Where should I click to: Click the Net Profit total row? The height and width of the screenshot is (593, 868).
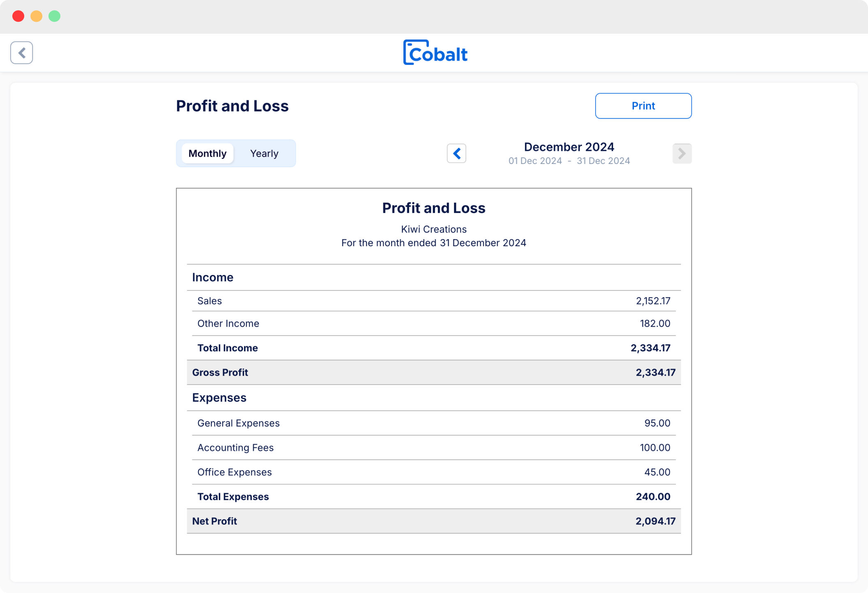(433, 521)
